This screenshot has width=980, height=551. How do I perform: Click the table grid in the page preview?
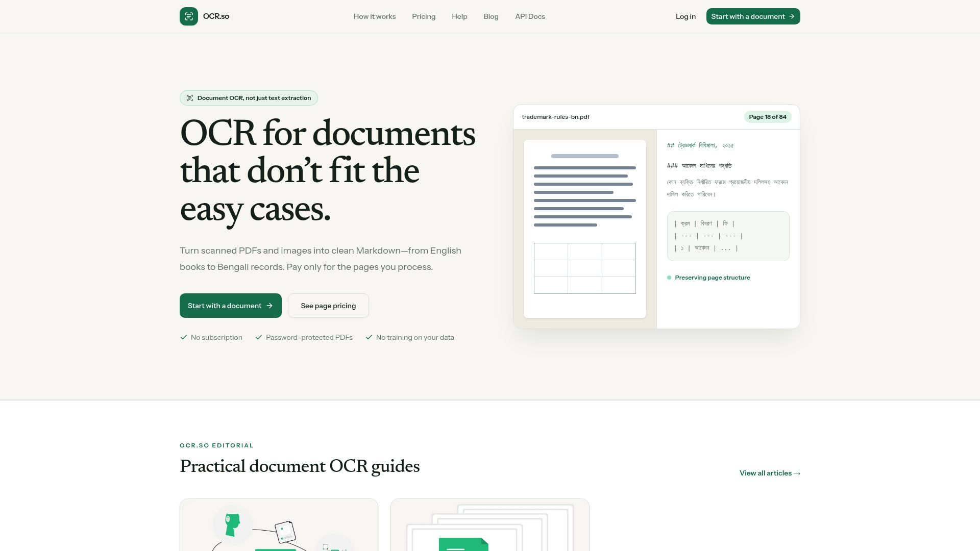[x=585, y=268]
